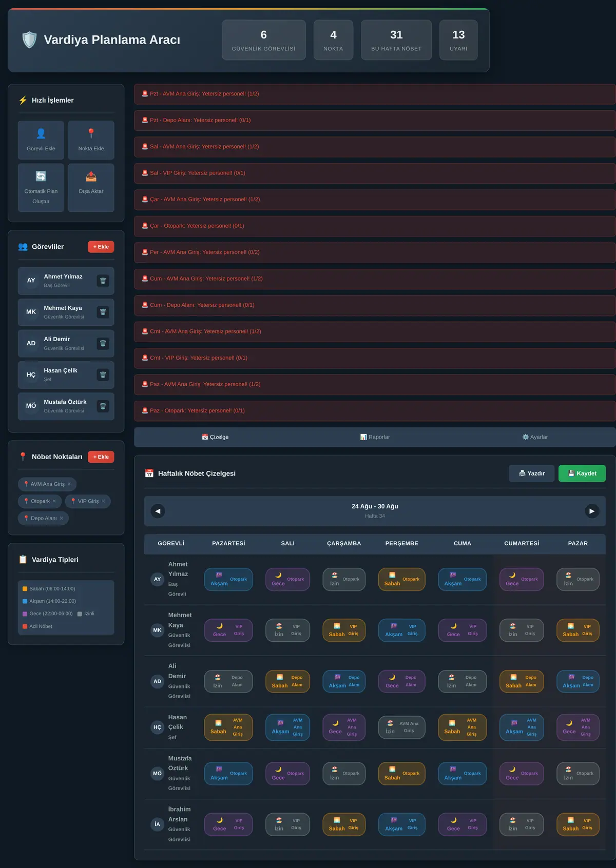Viewport: 616px width, 868px height.
Task: Advance to the next week
Action: 592,511
